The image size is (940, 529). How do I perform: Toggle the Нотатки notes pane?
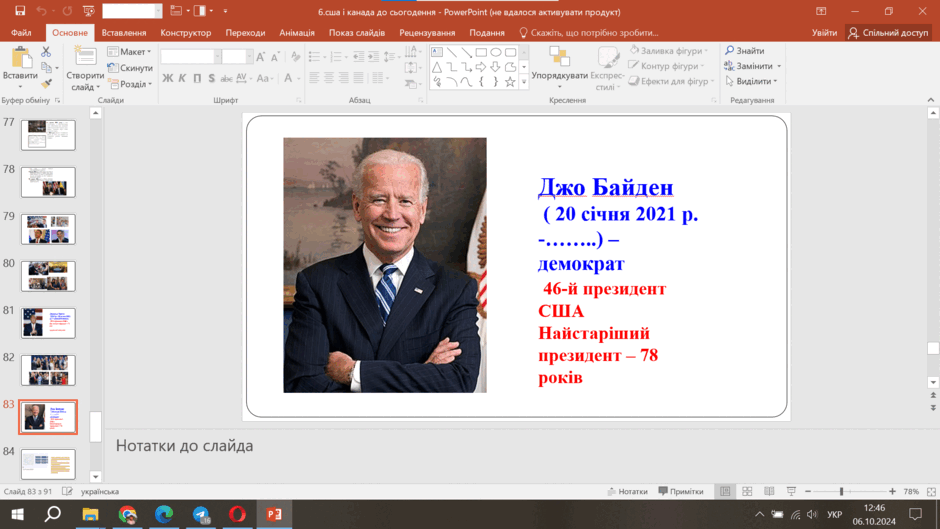[x=628, y=491]
